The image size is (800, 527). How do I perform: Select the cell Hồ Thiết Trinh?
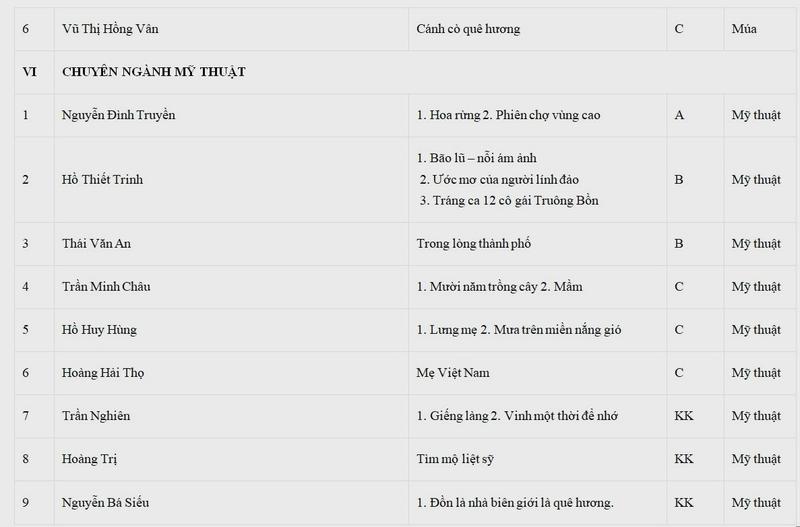(231, 180)
